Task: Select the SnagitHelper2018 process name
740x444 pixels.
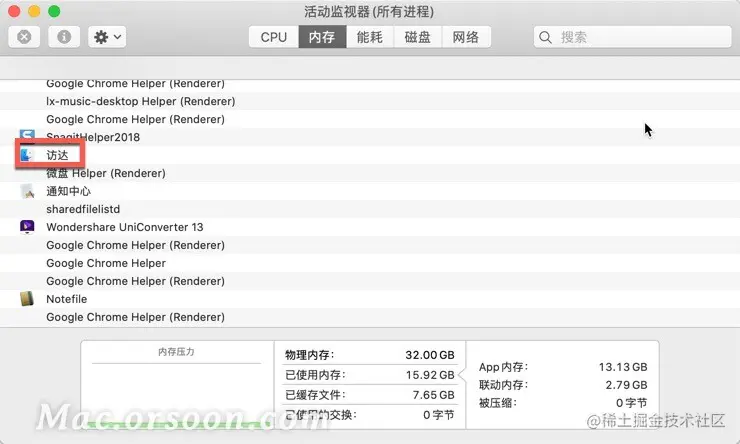Action: [x=93, y=137]
